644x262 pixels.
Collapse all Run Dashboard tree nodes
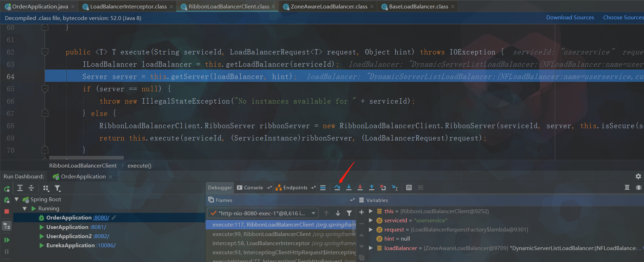[x=31, y=188]
